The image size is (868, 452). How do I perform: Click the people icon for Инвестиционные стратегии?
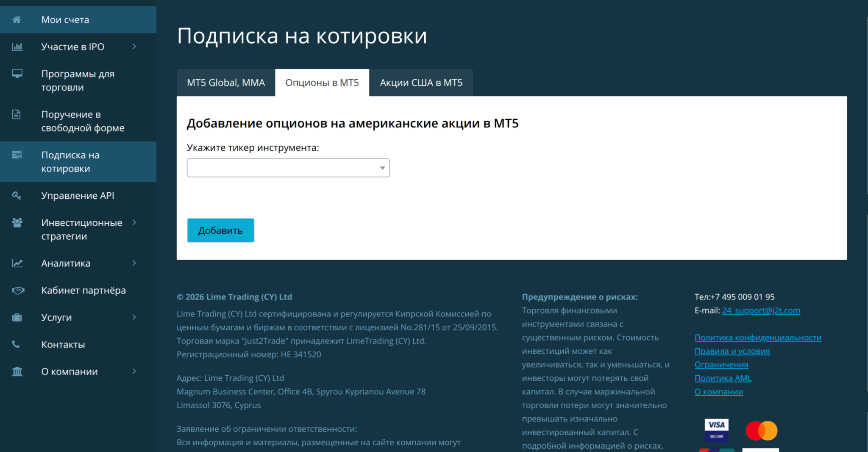(x=17, y=222)
